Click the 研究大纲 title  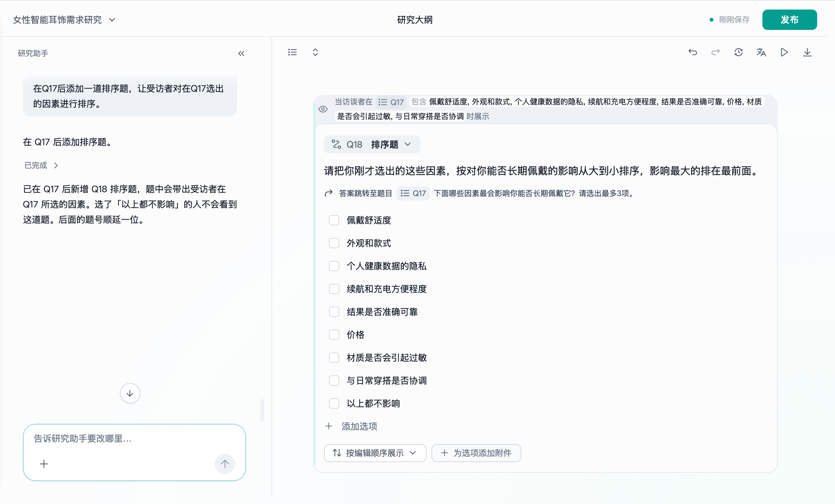415,20
